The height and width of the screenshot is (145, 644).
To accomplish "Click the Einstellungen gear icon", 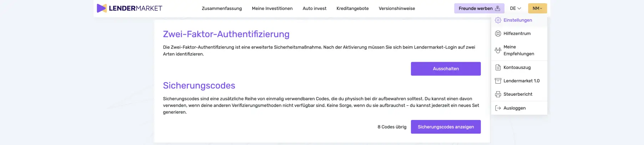I will [x=498, y=20].
